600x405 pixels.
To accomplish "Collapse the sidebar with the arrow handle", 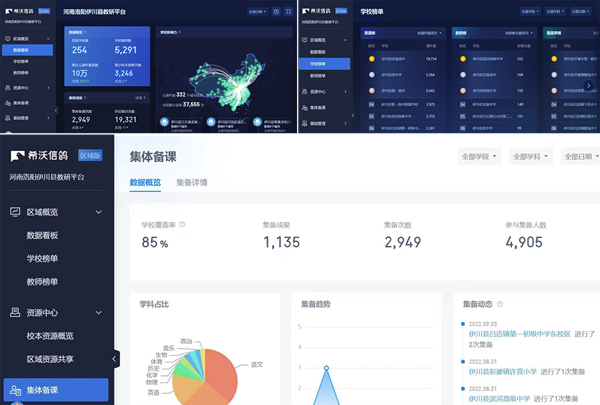I will 116,358.
